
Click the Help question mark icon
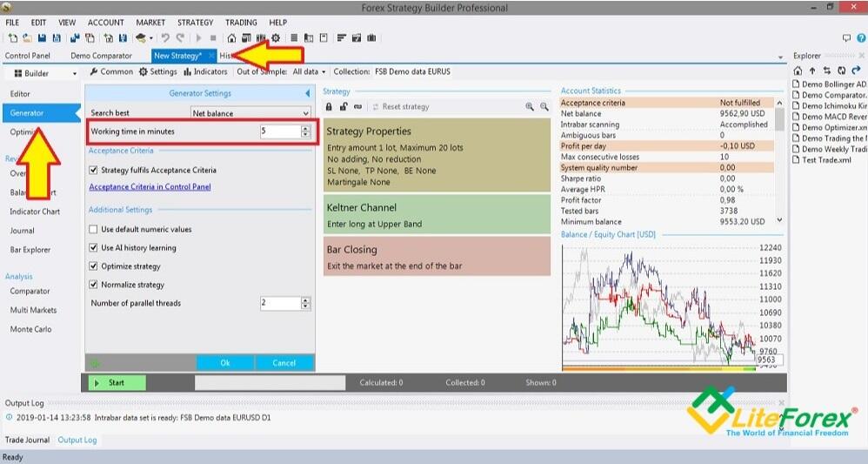pyautogui.click(x=861, y=38)
